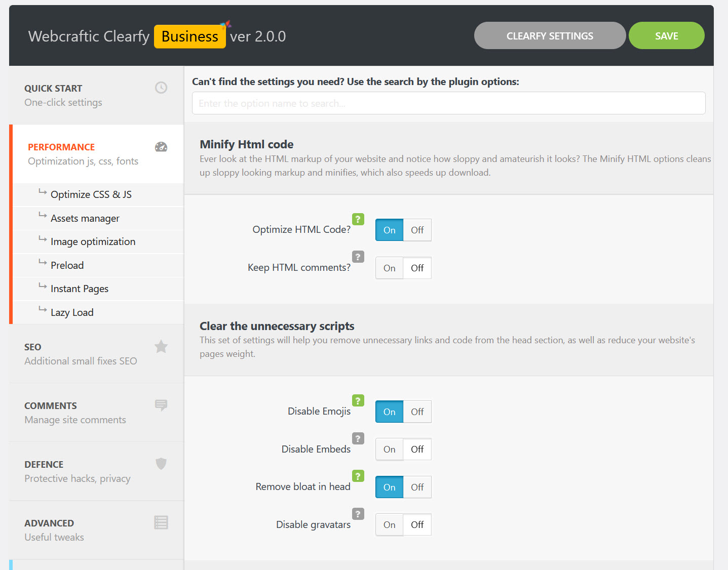
Task: Click the Webcraftic Clearfy title text
Action: pyautogui.click(x=89, y=36)
